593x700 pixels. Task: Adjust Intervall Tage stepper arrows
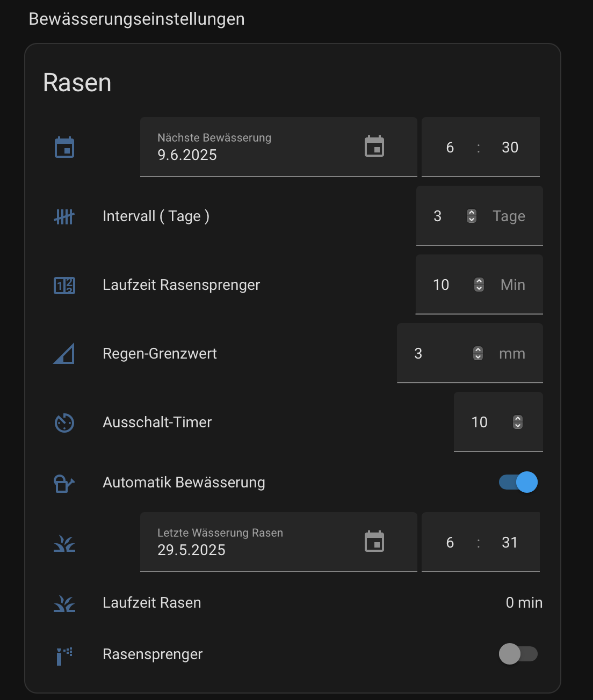pyautogui.click(x=472, y=216)
